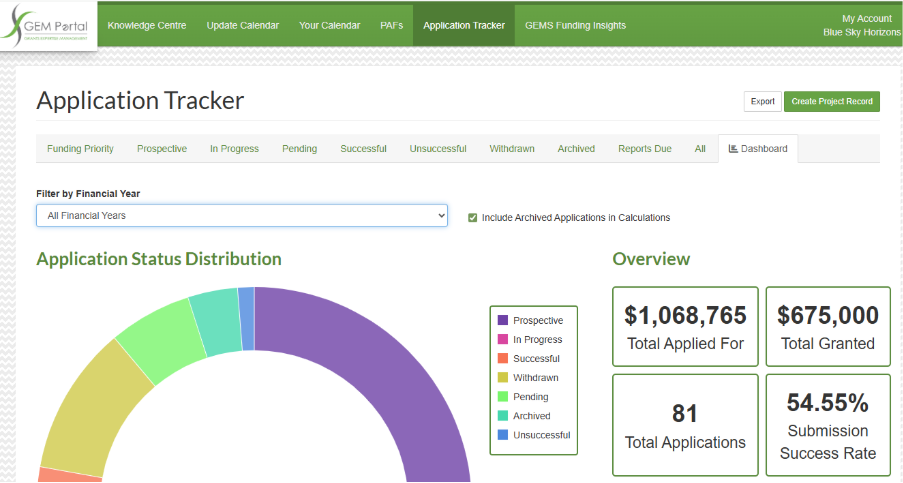Open the Financial Year filter dropdown

[241, 216]
